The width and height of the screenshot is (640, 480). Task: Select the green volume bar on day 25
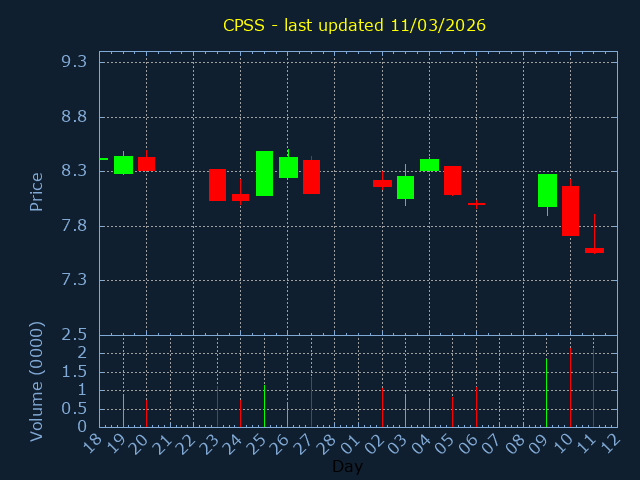264,406
